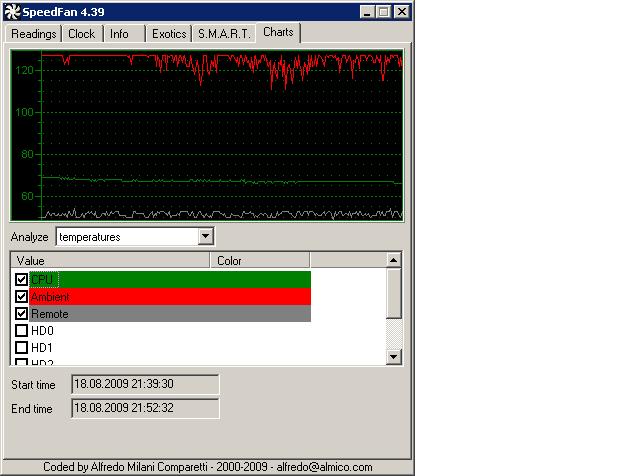Click the Coded by Alfredo Milani Comparetti status text
The image size is (634, 476).
point(207,467)
